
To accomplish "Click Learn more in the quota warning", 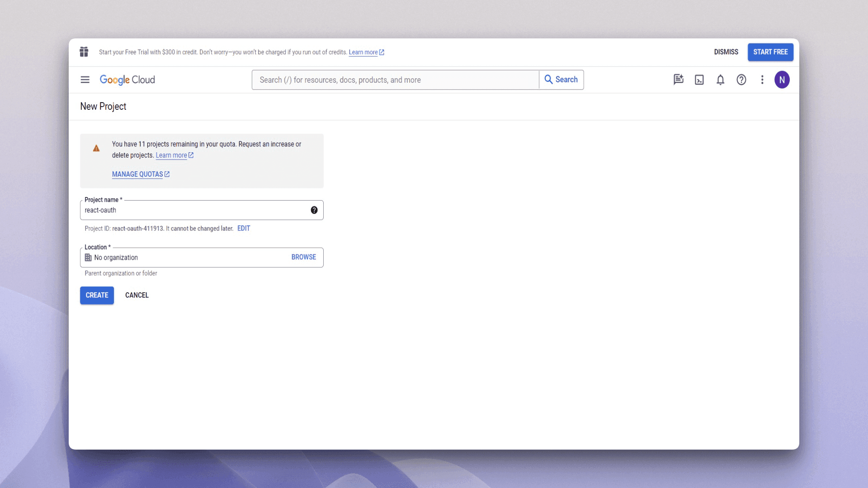I will 172,155.
